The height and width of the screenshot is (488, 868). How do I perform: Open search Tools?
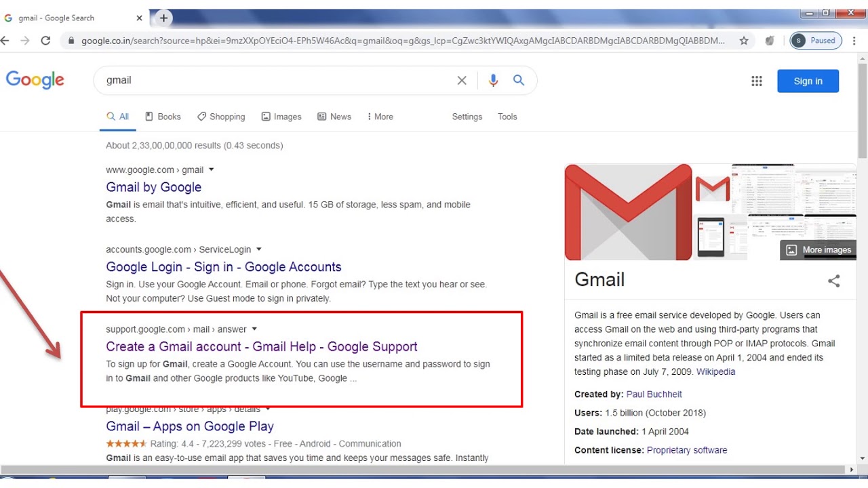pos(507,117)
